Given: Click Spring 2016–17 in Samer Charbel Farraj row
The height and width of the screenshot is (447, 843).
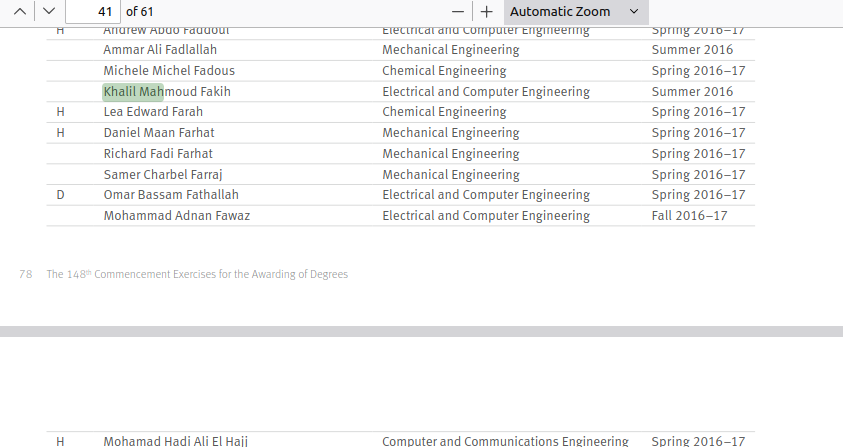Looking at the screenshot, I should pos(698,175).
